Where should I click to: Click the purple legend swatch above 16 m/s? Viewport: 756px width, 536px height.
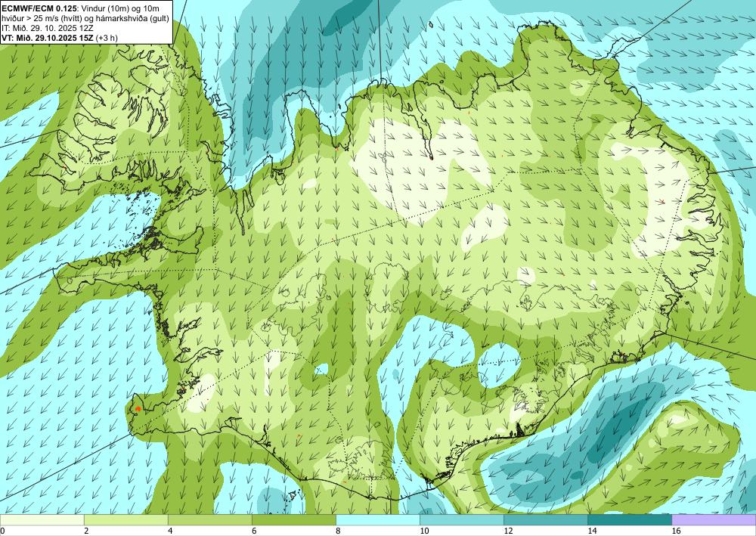(x=714, y=519)
